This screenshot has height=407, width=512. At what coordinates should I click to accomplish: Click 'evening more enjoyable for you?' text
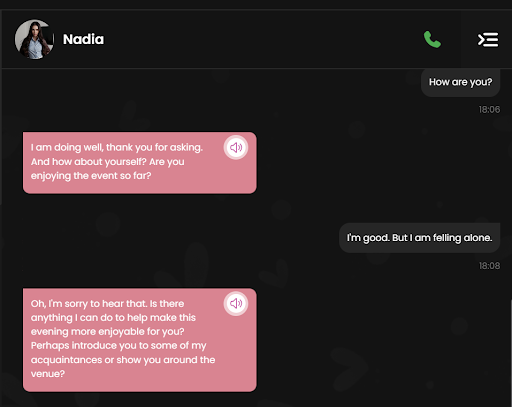[108, 332]
